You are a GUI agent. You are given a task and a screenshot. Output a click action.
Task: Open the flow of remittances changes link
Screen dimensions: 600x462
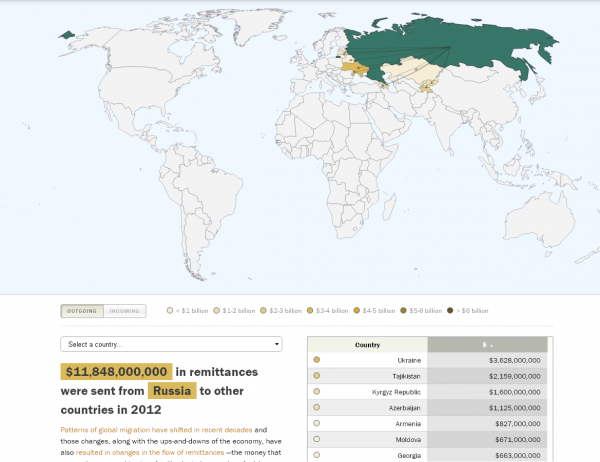click(150, 452)
